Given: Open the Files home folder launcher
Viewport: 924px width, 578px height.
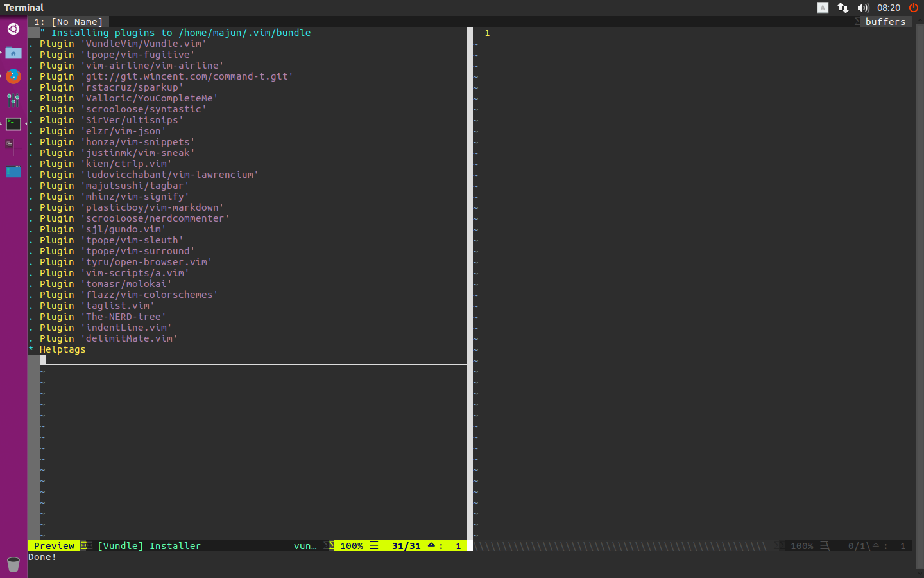Looking at the screenshot, I should tap(13, 53).
